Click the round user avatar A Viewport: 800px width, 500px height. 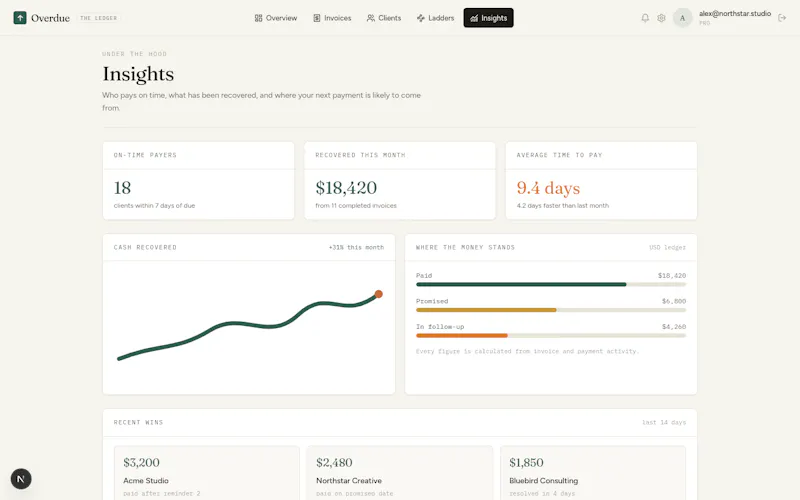682,18
